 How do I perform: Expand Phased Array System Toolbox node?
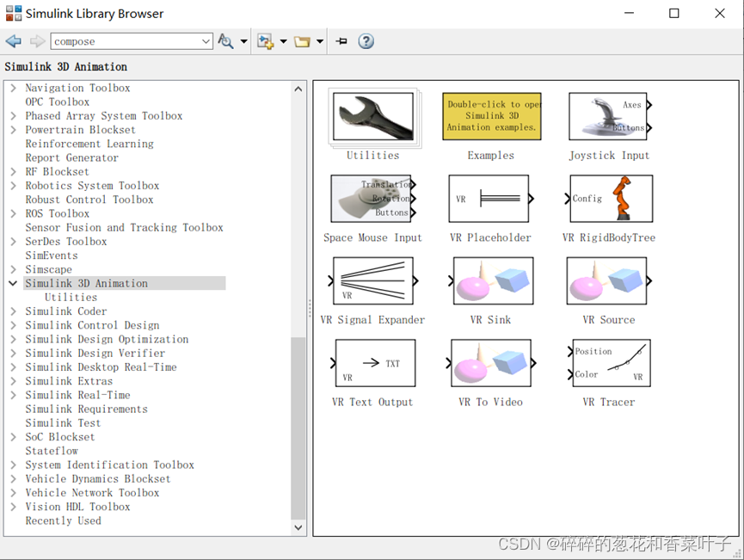pyautogui.click(x=13, y=116)
